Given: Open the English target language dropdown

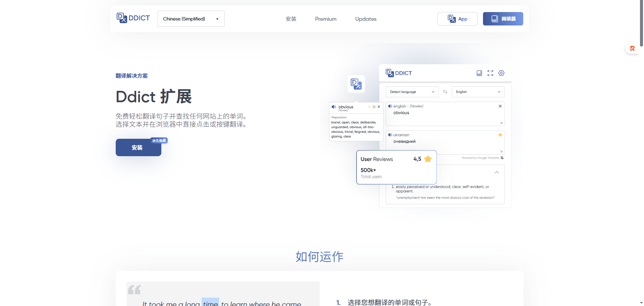Looking at the screenshot, I should (478, 92).
